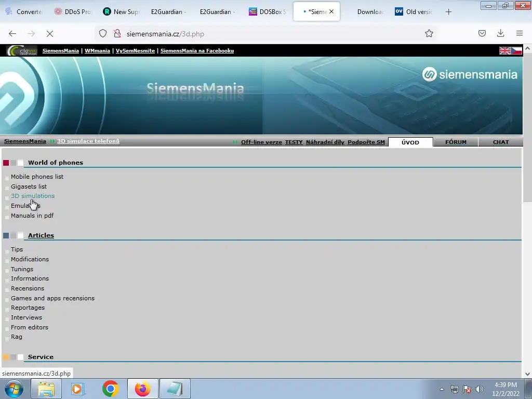The image size is (532, 399).
Task: Open the Náhradní díly link
Action: click(325, 142)
